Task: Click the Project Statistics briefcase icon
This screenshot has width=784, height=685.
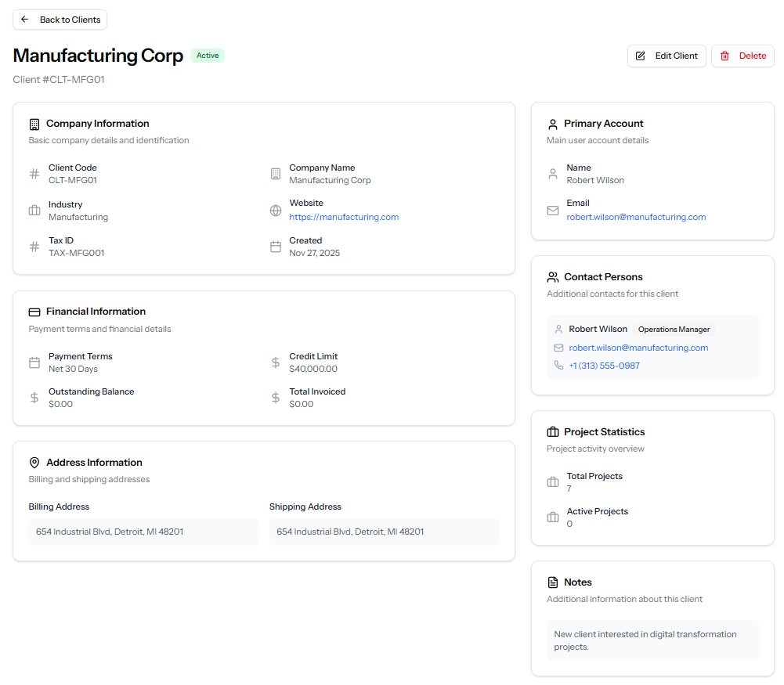Action: [552, 431]
